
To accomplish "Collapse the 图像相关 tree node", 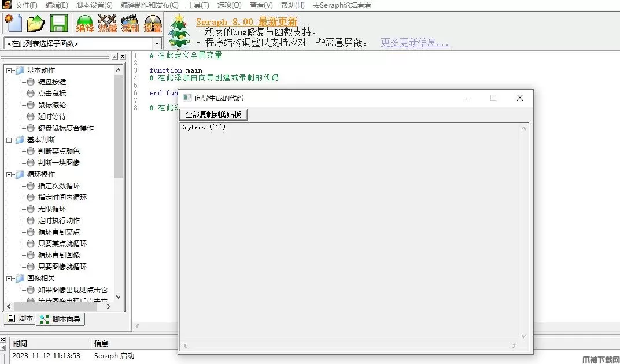I will [x=9, y=278].
